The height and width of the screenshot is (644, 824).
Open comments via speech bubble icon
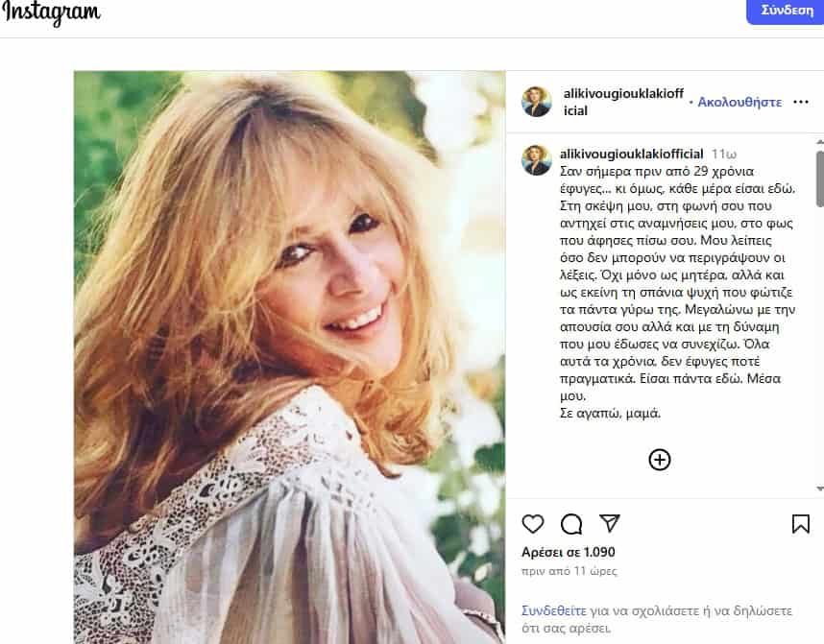tap(571, 524)
